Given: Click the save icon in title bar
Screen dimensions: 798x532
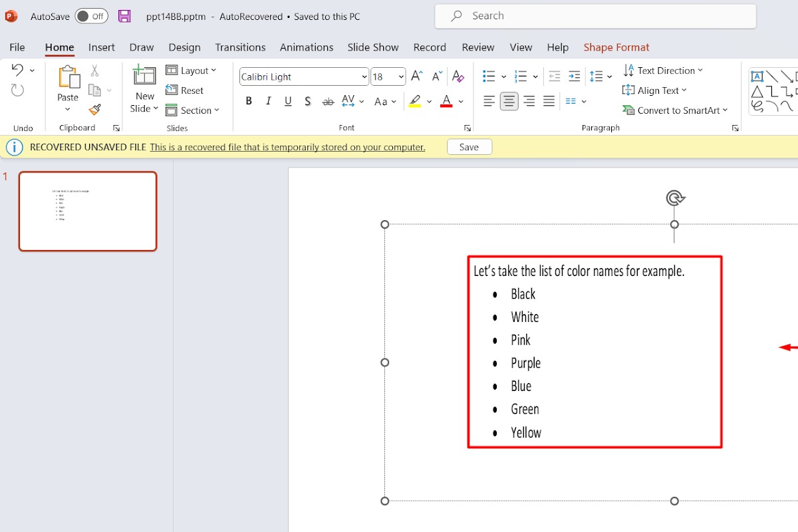Looking at the screenshot, I should point(124,16).
